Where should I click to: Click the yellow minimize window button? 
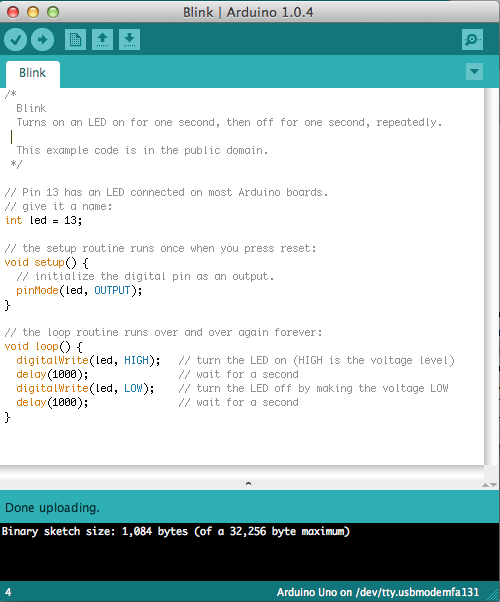tap(33, 12)
